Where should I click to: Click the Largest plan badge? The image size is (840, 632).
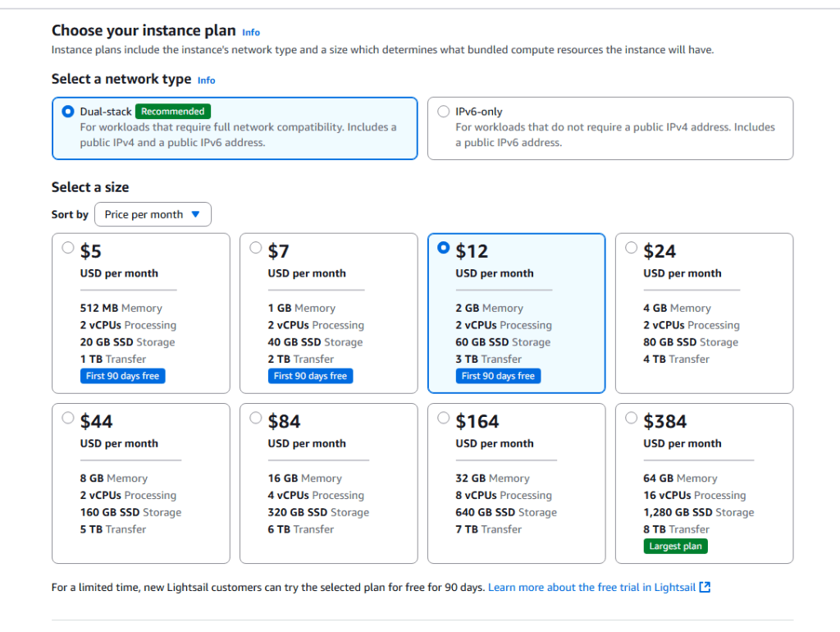click(x=676, y=546)
